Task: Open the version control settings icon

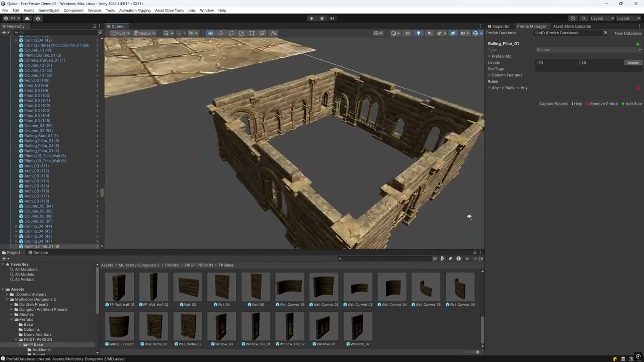Action: (38, 18)
